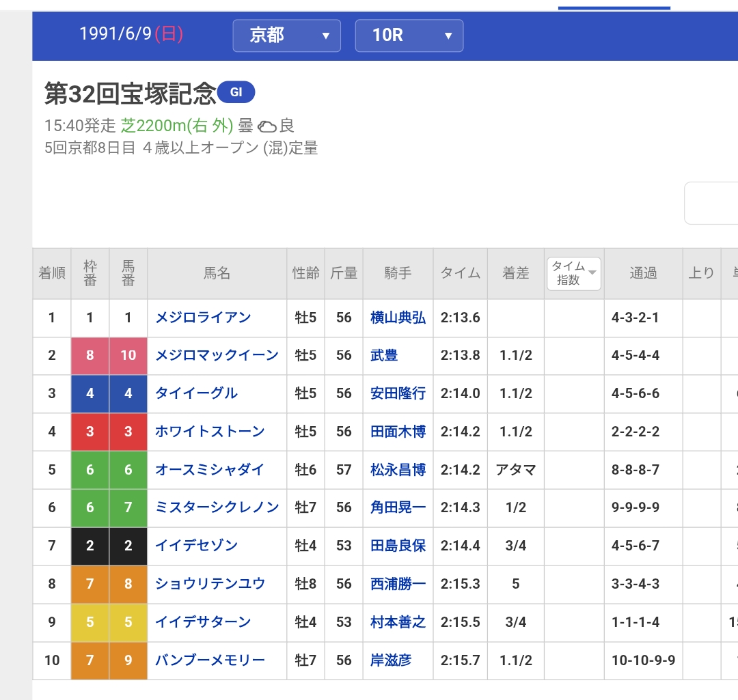738x700 pixels.
Task: Open jockey 武豊 profile
Action: tap(384, 355)
